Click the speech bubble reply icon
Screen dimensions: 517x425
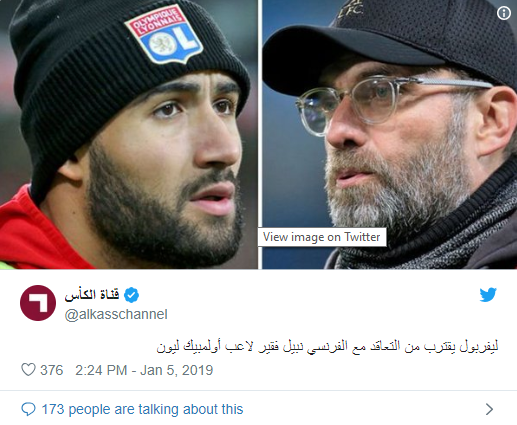pos(28,409)
